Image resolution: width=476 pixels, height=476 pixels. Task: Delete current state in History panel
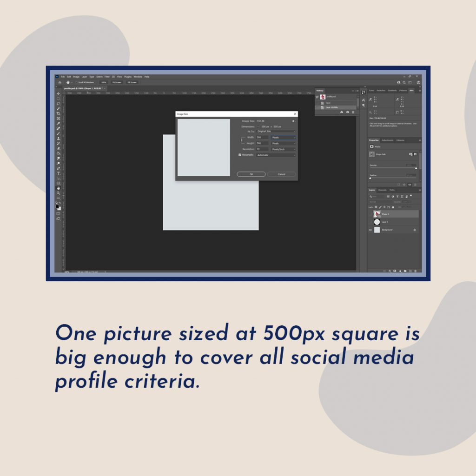pyautogui.click(x=353, y=112)
